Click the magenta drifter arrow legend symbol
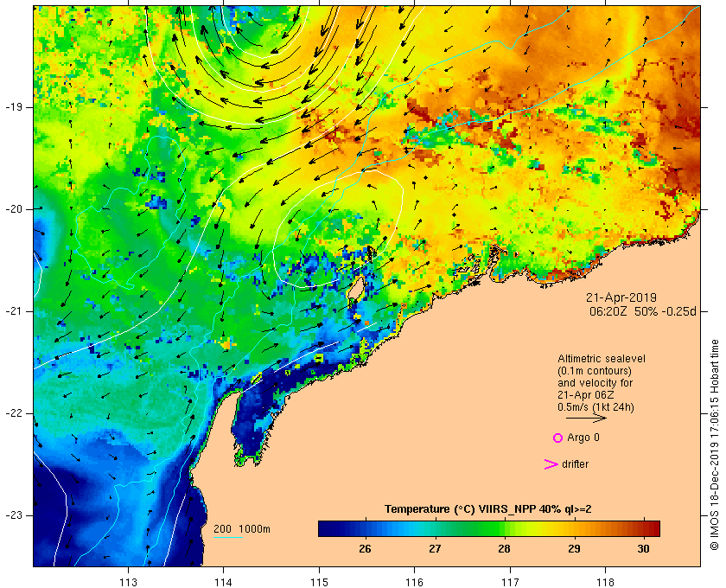Image resolution: width=726 pixels, height=588 pixels. pos(551,464)
